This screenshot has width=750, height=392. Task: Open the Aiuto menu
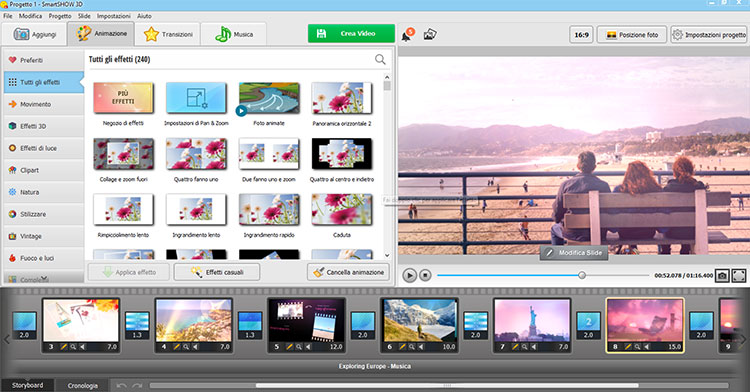[x=144, y=16]
